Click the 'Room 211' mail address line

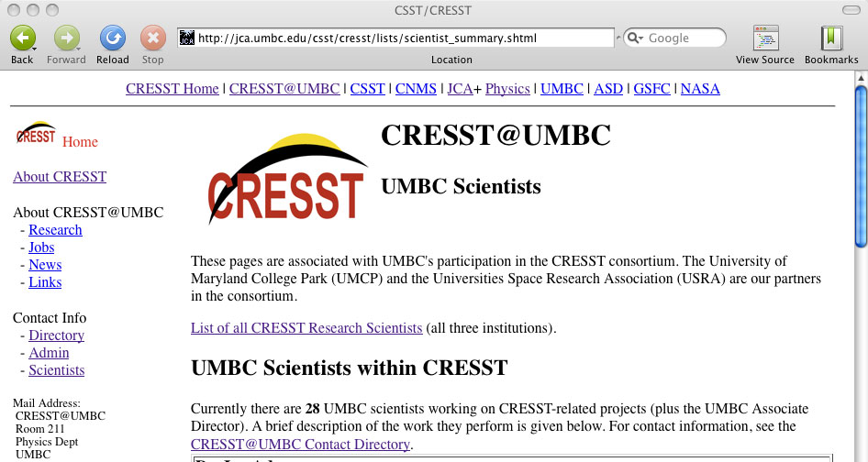click(39, 429)
